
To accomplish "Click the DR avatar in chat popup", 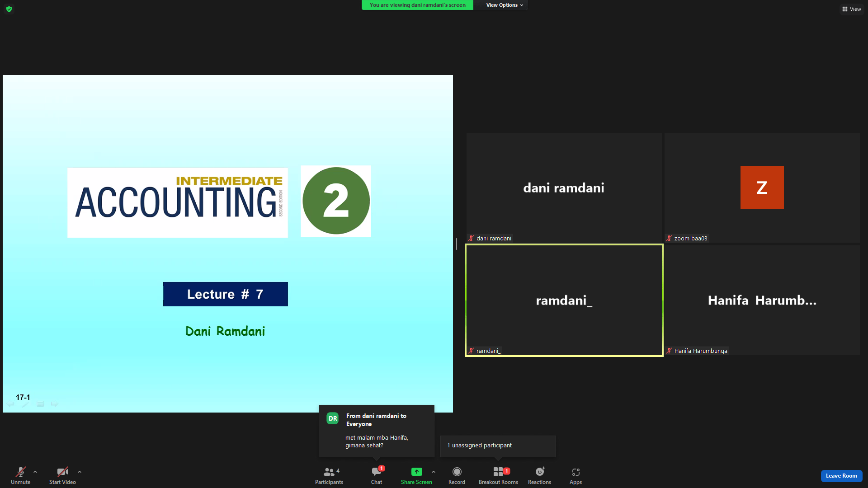I will tap(333, 418).
